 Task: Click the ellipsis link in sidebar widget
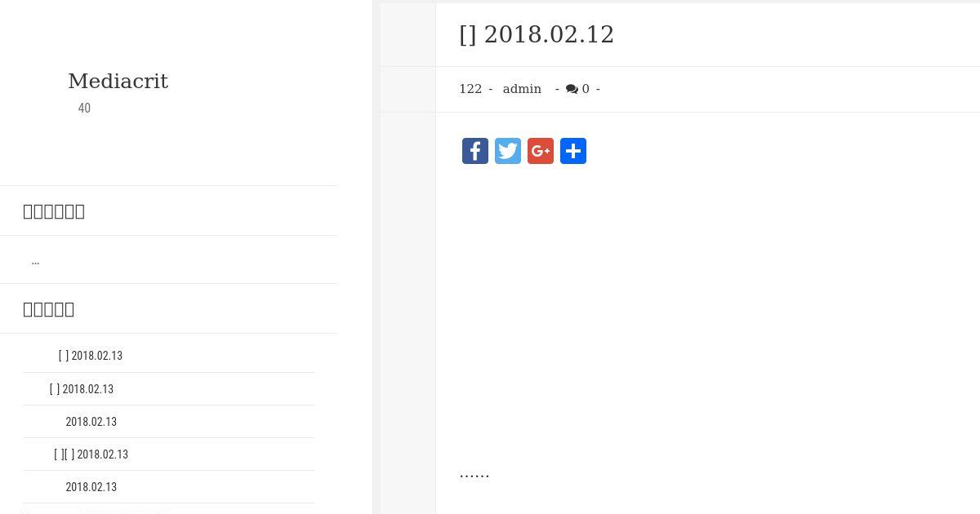coord(35,261)
